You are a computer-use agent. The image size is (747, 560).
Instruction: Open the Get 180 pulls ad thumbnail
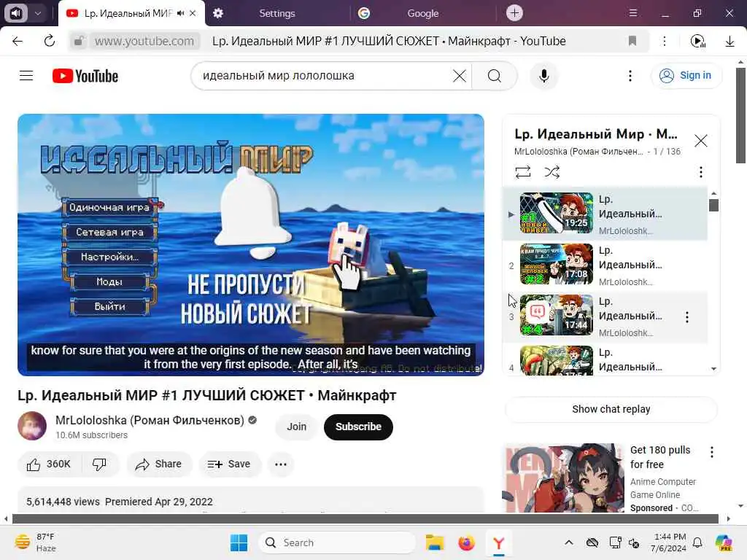[x=564, y=478]
